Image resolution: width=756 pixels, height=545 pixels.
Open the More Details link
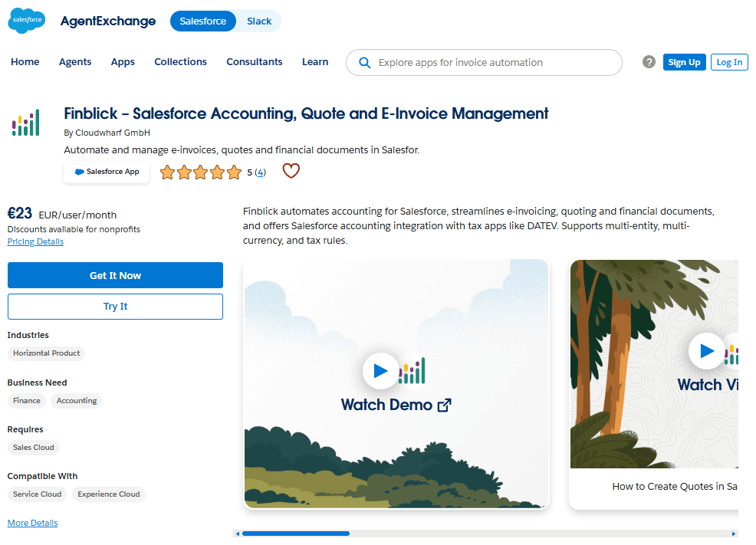(x=32, y=523)
